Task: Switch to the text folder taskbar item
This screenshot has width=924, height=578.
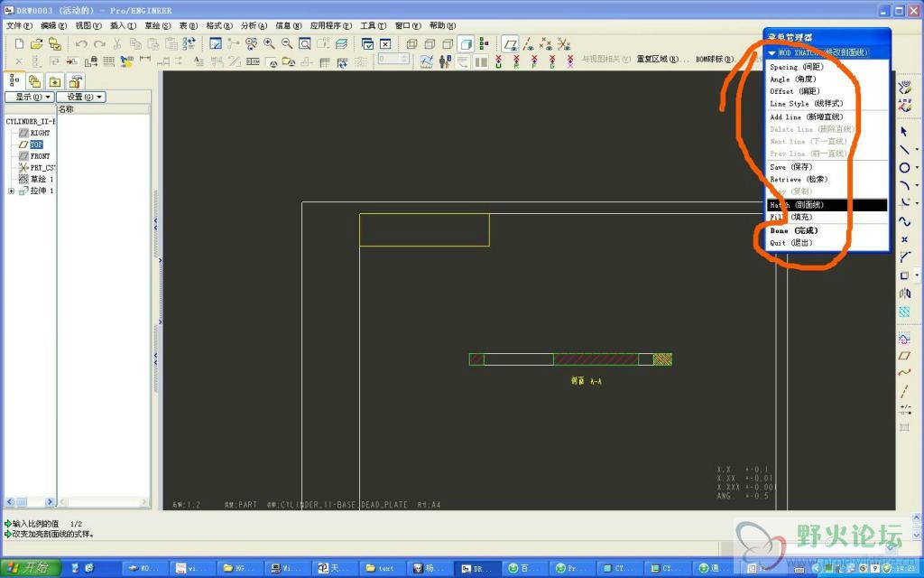Action: (381, 568)
